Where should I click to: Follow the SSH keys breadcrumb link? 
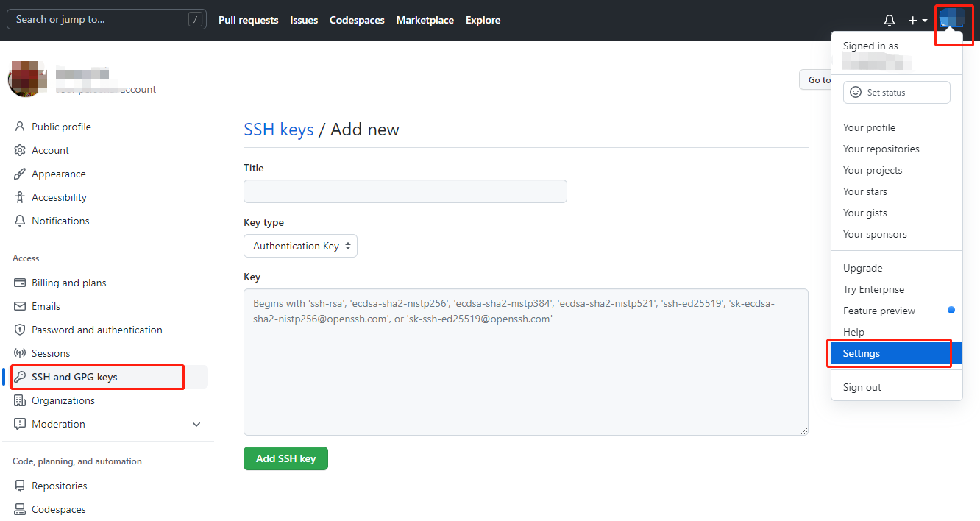pyautogui.click(x=279, y=130)
